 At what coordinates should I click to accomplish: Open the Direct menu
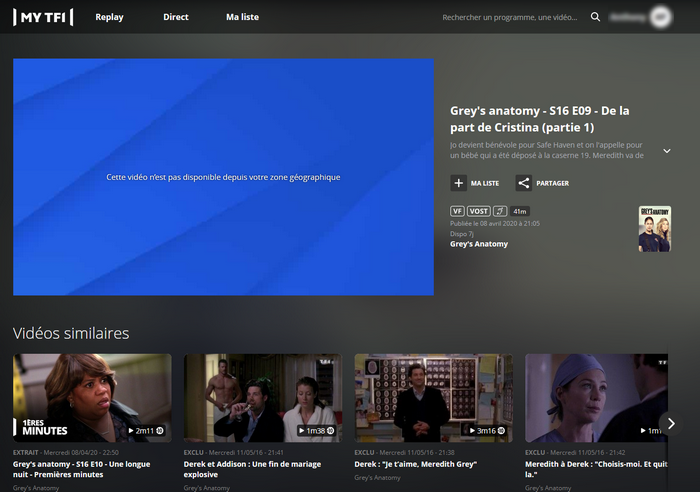(176, 17)
